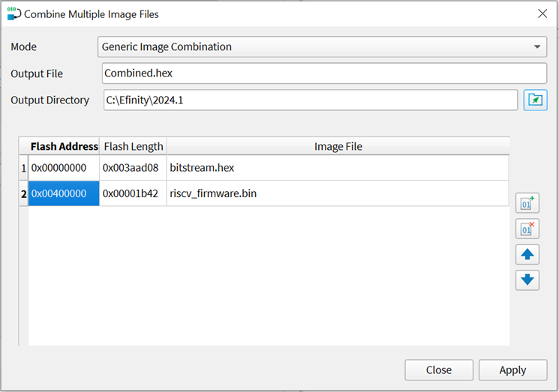Viewport: 559px width, 392px height.
Task: Move selected image up with arrow icon
Action: (x=527, y=254)
